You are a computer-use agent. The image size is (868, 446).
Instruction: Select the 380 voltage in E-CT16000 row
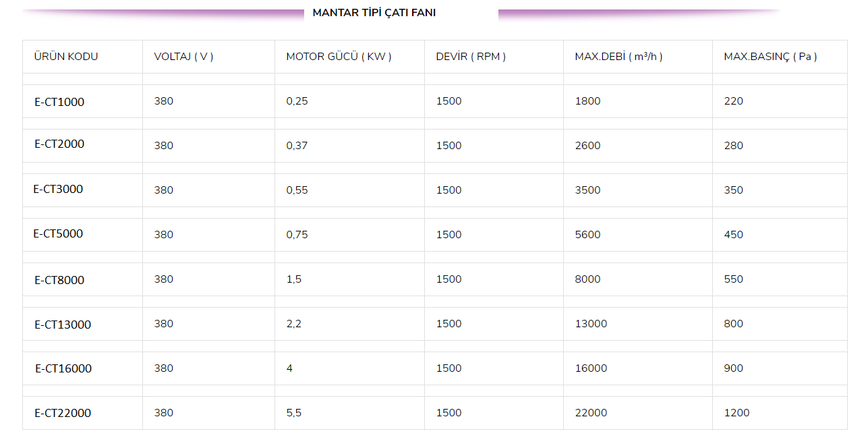pos(163,368)
